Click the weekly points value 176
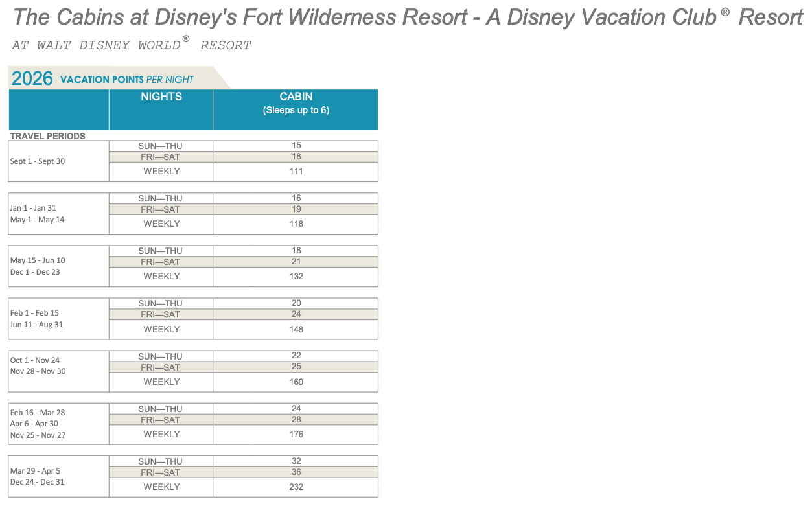Screen dimensions: 812x506 point(296,435)
